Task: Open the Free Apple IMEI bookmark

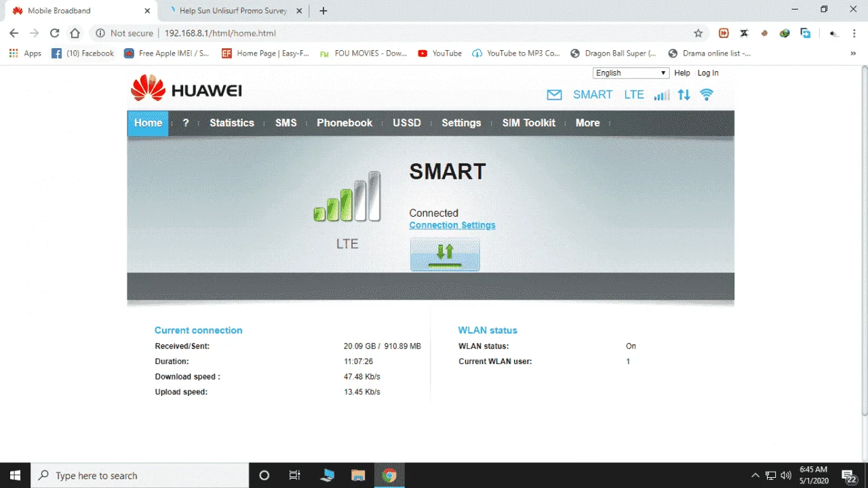Action: pyautogui.click(x=167, y=54)
